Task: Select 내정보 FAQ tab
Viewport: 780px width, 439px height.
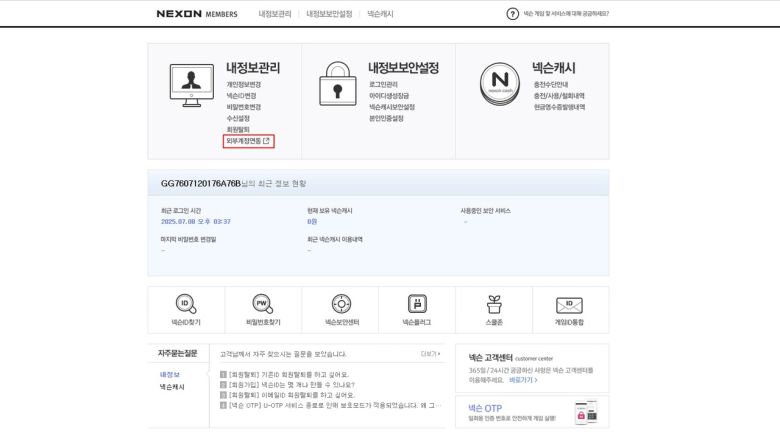Action: point(170,374)
